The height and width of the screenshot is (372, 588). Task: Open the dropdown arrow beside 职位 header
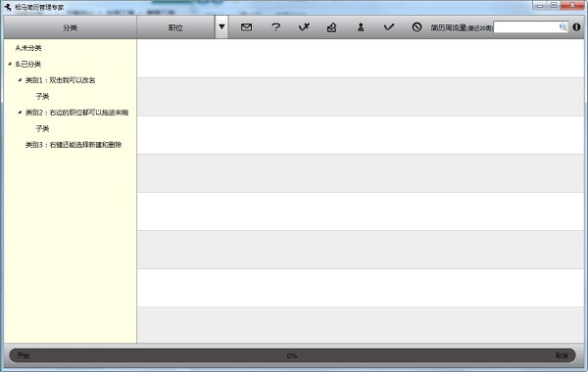tap(221, 27)
